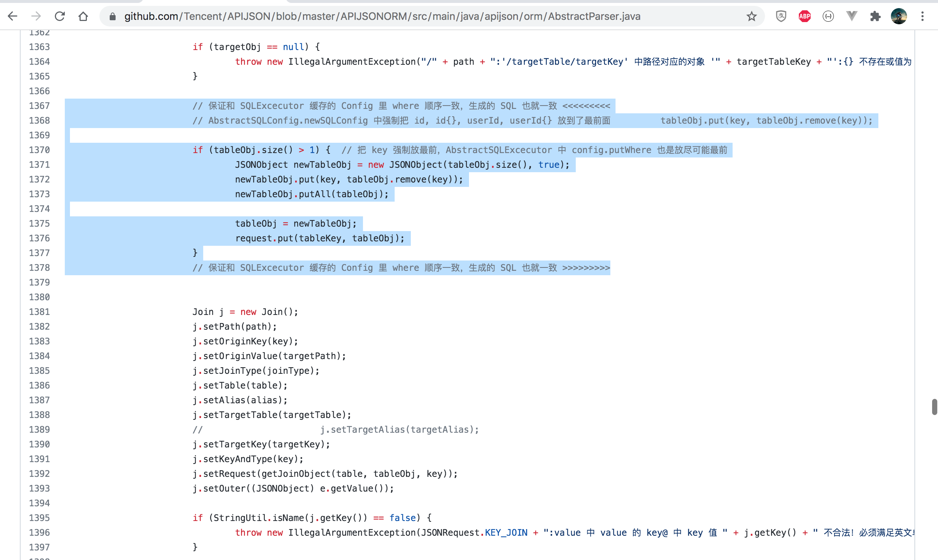Select line number 1381
938x560 pixels.
[39, 312]
